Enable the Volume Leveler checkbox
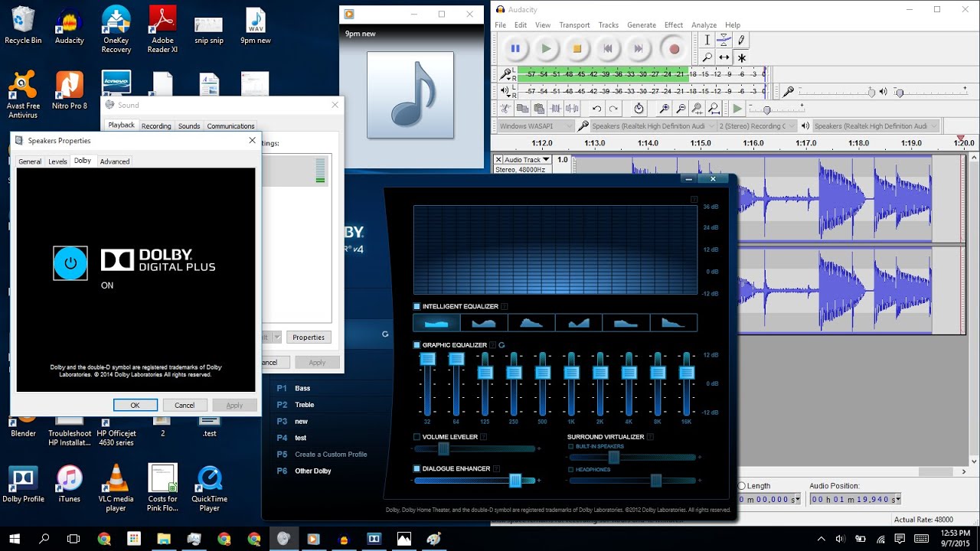The height and width of the screenshot is (551, 980). tap(417, 437)
